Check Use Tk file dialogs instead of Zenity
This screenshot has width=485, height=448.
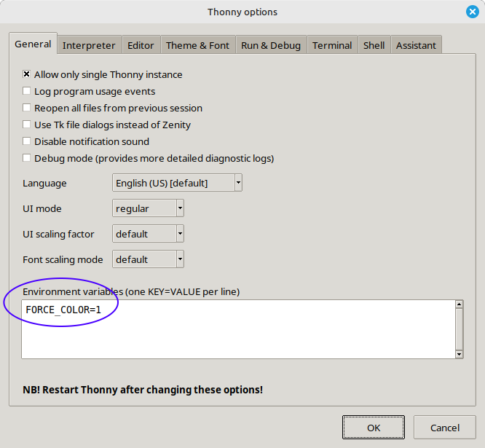click(27, 125)
